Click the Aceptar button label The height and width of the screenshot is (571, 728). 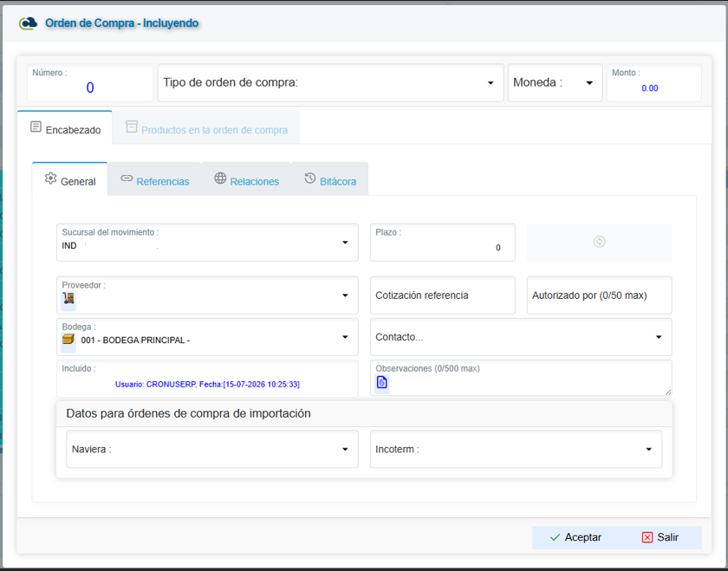(582, 537)
